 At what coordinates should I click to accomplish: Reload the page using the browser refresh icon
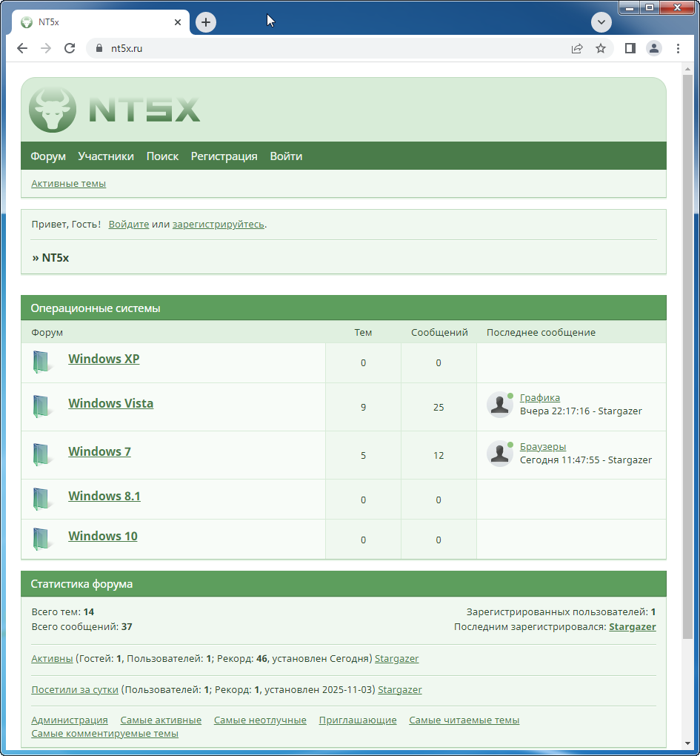coord(70,48)
